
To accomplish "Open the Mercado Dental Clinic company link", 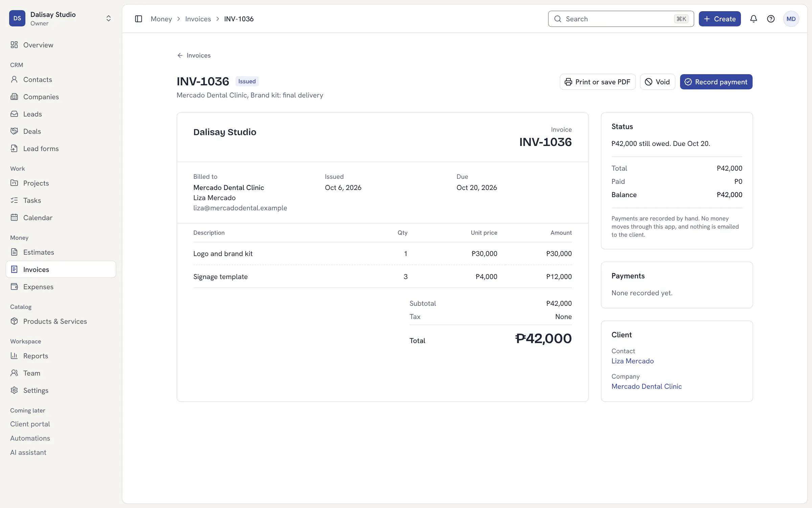I will pos(646,386).
